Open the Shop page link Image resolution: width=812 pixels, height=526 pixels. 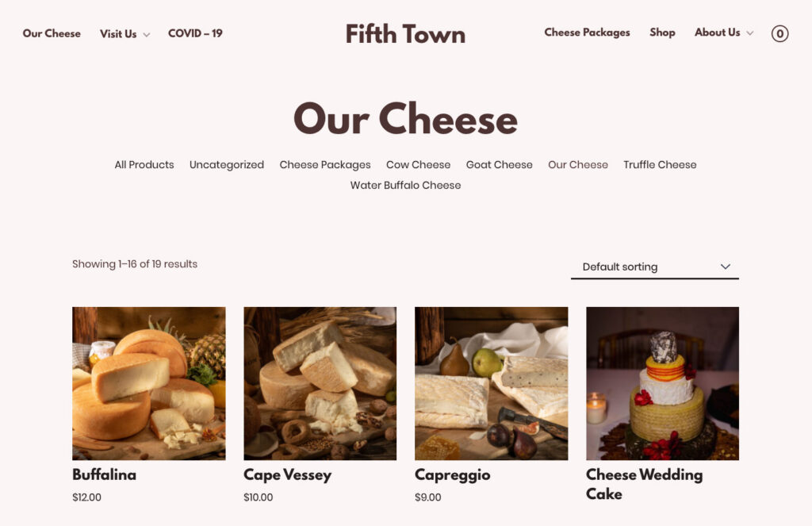tap(662, 32)
